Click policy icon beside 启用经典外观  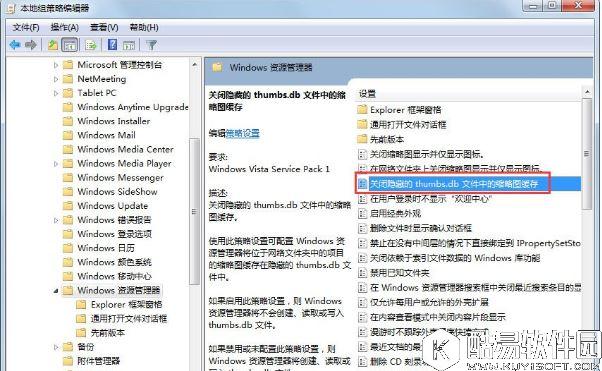tap(362, 214)
